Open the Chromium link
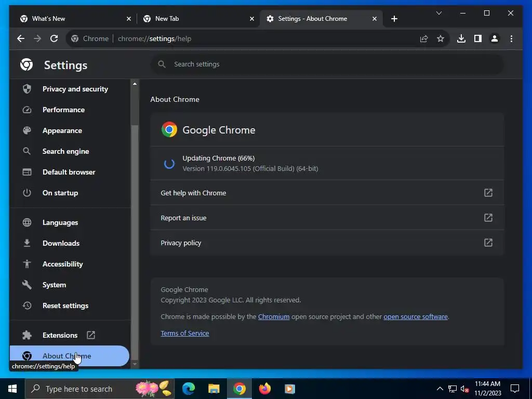Image resolution: width=532 pixels, height=399 pixels. pyautogui.click(x=274, y=316)
